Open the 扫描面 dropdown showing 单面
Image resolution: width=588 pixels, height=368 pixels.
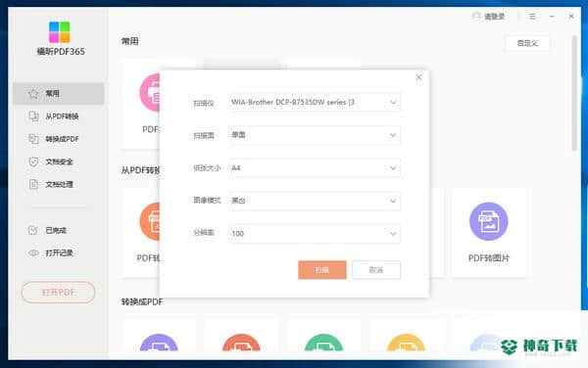315,135
